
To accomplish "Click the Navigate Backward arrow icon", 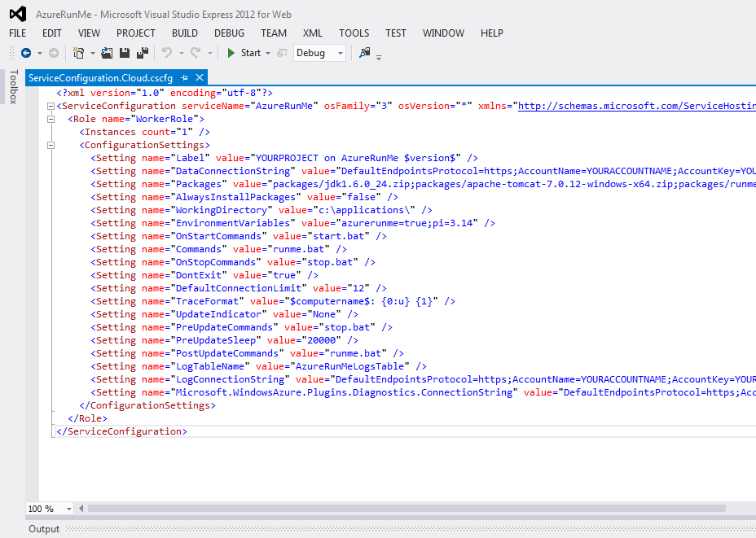I will pyautogui.click(x=26, y=53).
